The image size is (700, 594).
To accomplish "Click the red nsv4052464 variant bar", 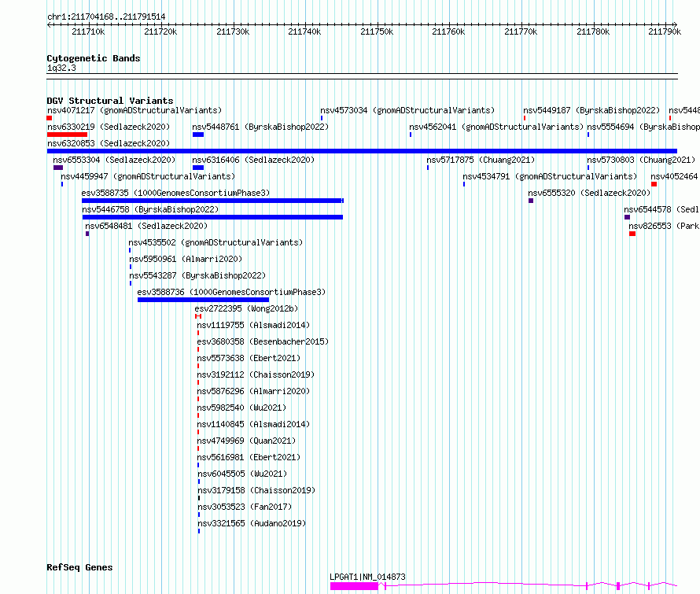I will click(654, 184).
